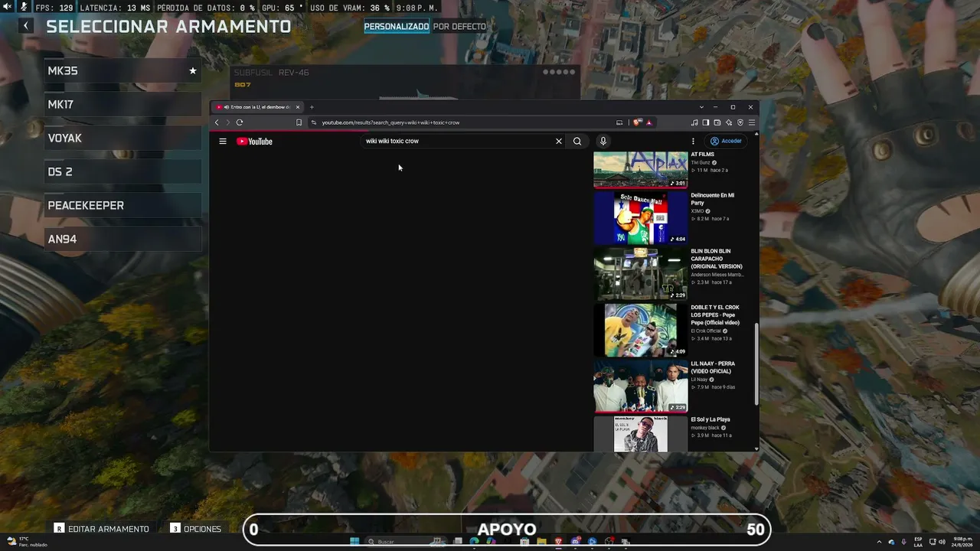Open the El Crok Official channel name
The height and width of the screenshot is (551, 980).
pyautogui.click(x=706, y=331)
